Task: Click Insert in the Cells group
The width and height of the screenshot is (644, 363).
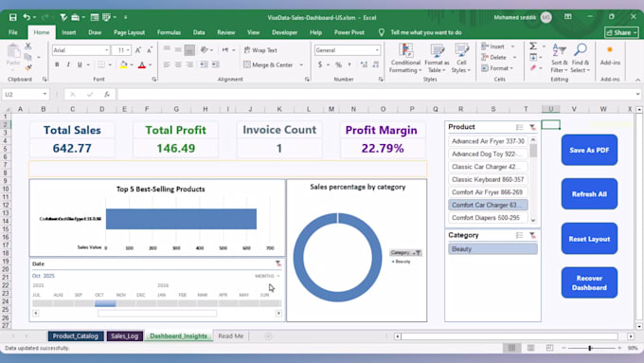Action: 492,46
